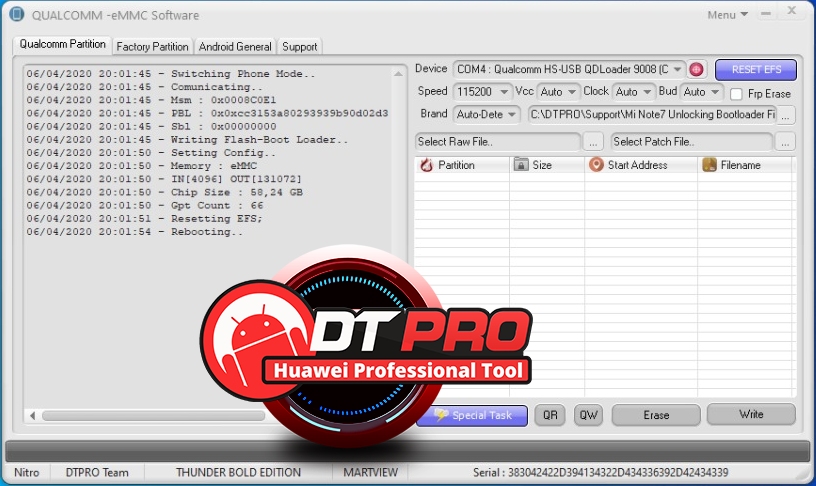
Task: Click the 'Resetting EFS;' log line
Action: click(x=145, y=219)
